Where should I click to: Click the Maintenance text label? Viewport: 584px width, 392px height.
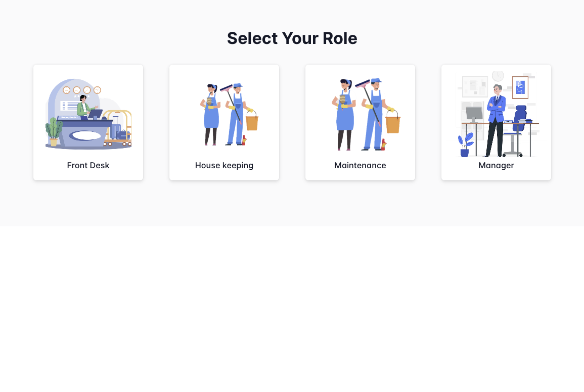pyautogui.click(x=360, y=165)
